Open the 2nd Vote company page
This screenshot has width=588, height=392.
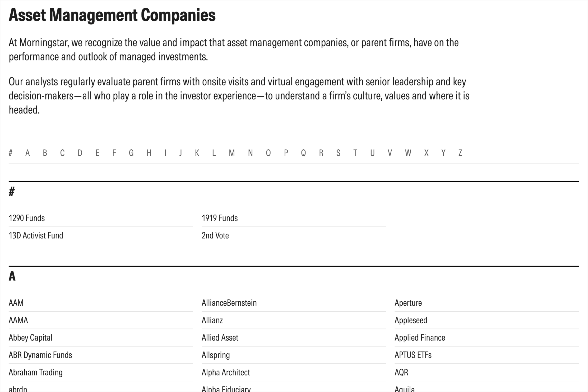215,235
